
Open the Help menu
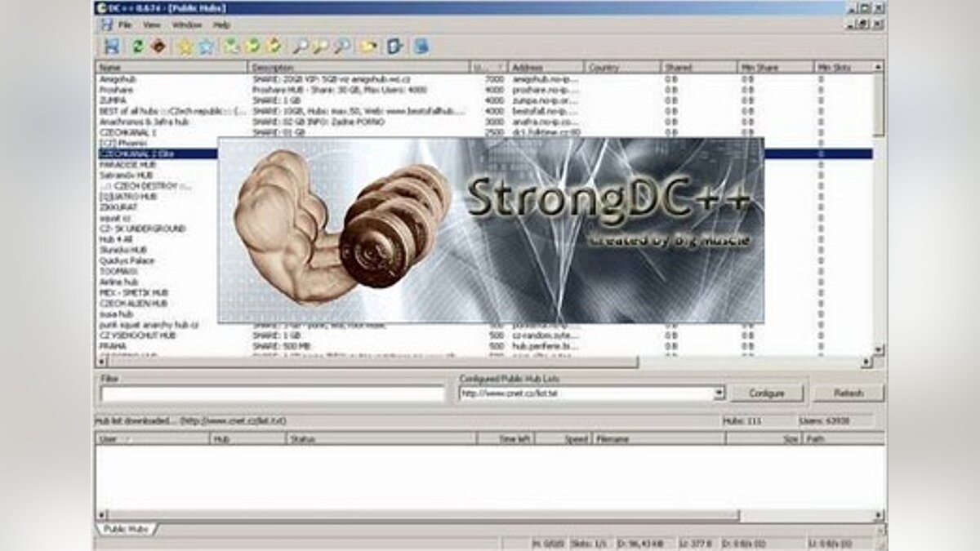click(221, 25)
